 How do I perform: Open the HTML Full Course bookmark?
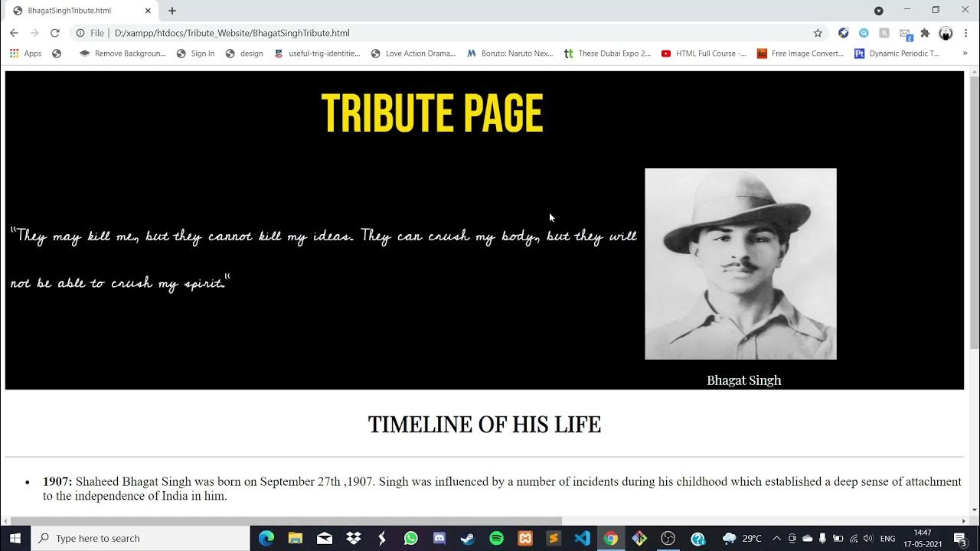704,54
